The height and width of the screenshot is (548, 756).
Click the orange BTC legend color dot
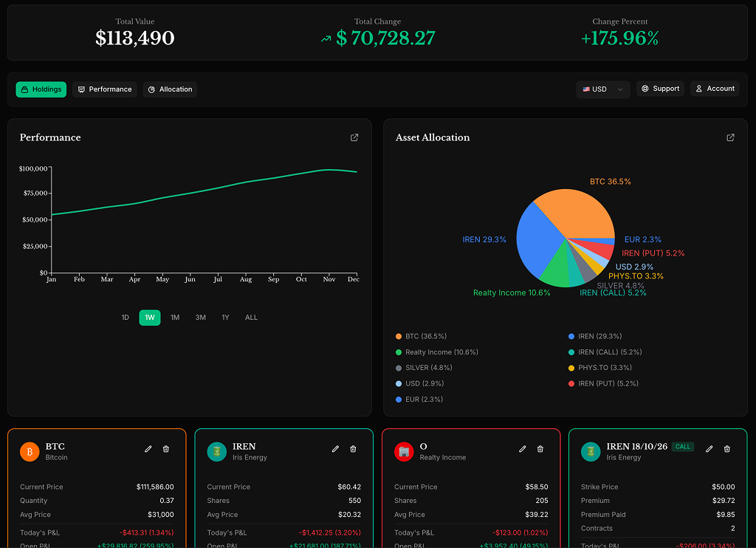(397, 336)
